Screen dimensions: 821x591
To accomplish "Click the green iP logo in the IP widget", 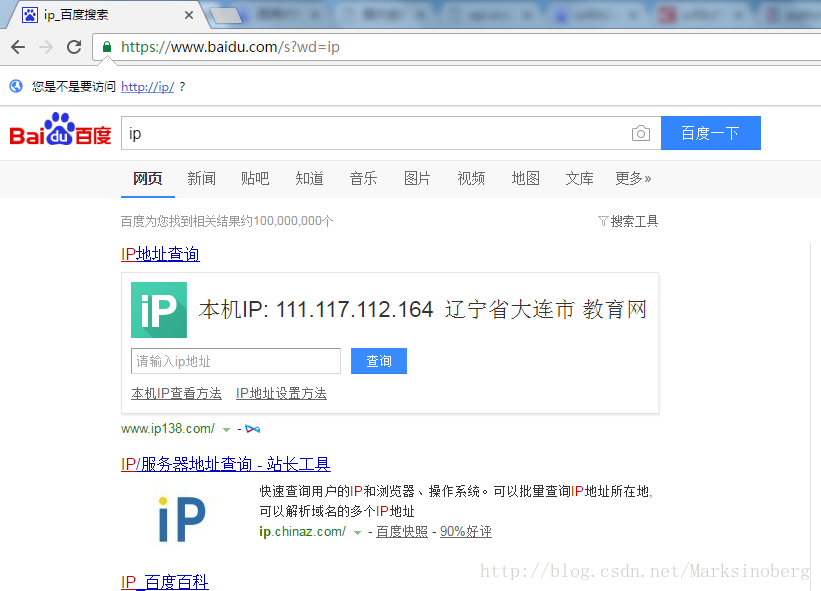I will pyautogui.click(x=159, y=310).
